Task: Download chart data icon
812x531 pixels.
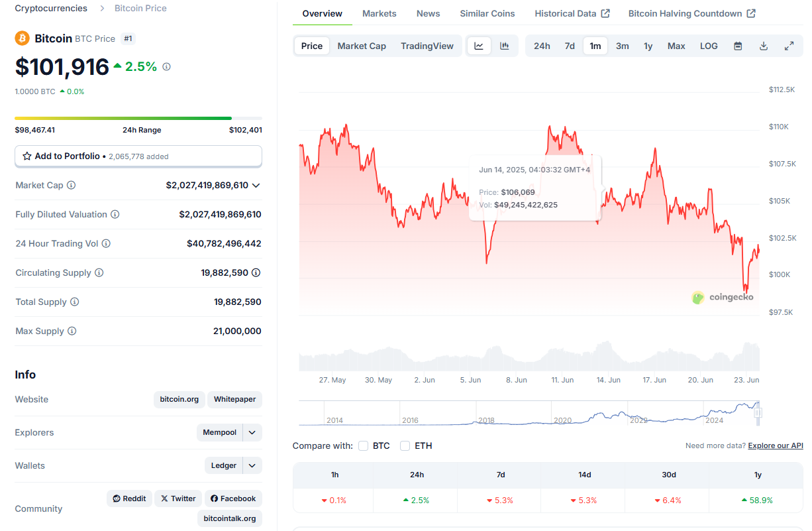Action: [x=763, y=46]
